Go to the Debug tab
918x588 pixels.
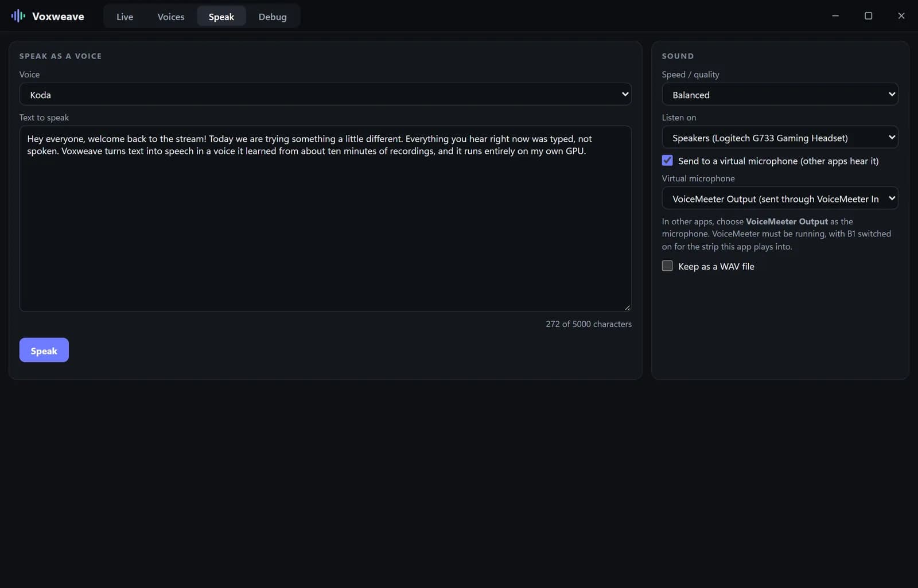[x=273, y=17]
